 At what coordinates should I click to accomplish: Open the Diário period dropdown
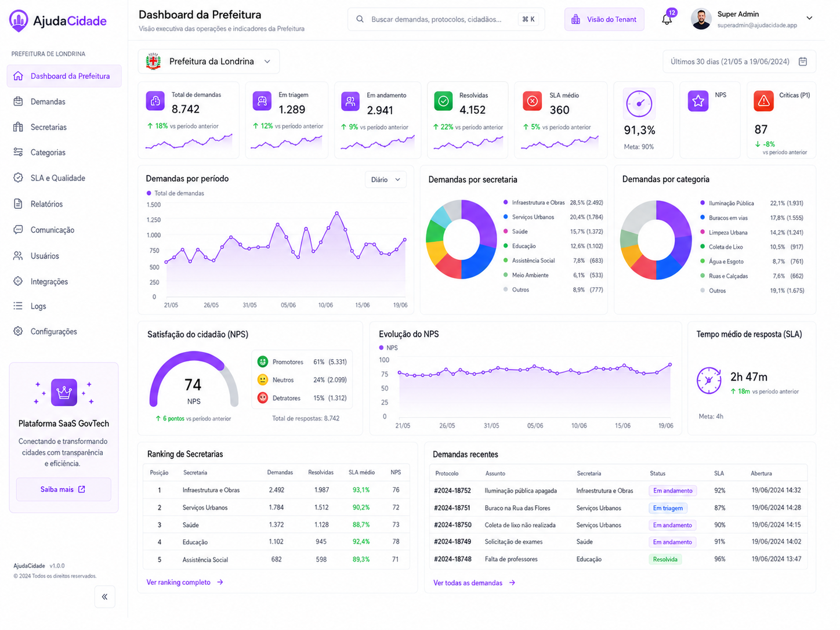click(386, 180)
